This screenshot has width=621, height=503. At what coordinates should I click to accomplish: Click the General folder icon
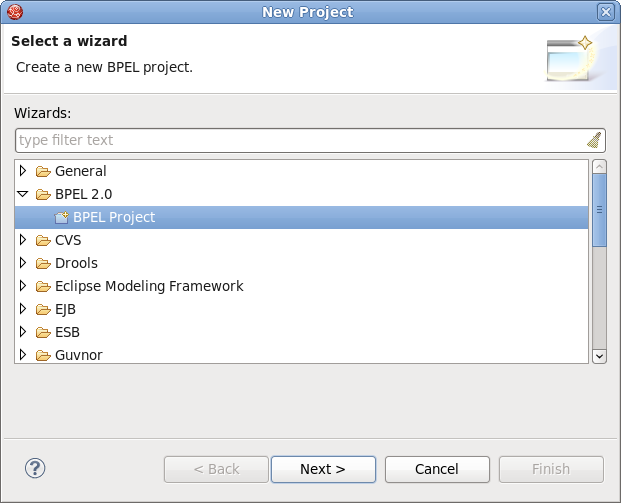pos(43,171)
